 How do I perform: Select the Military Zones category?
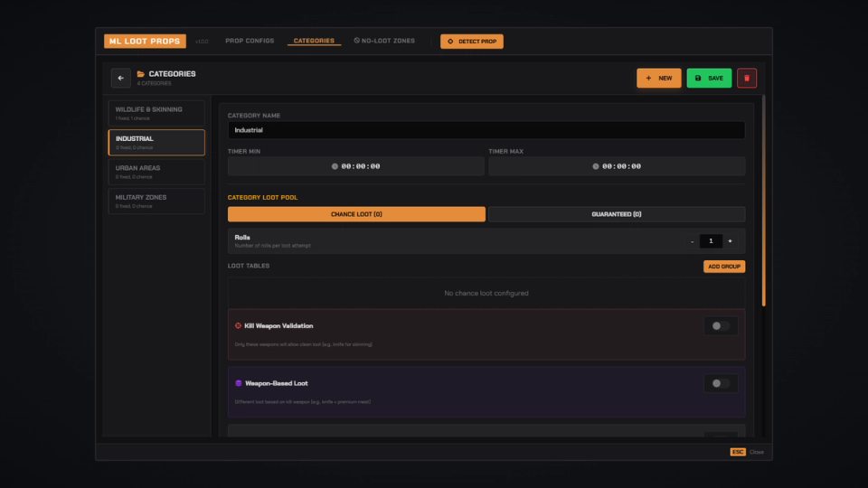156,201
